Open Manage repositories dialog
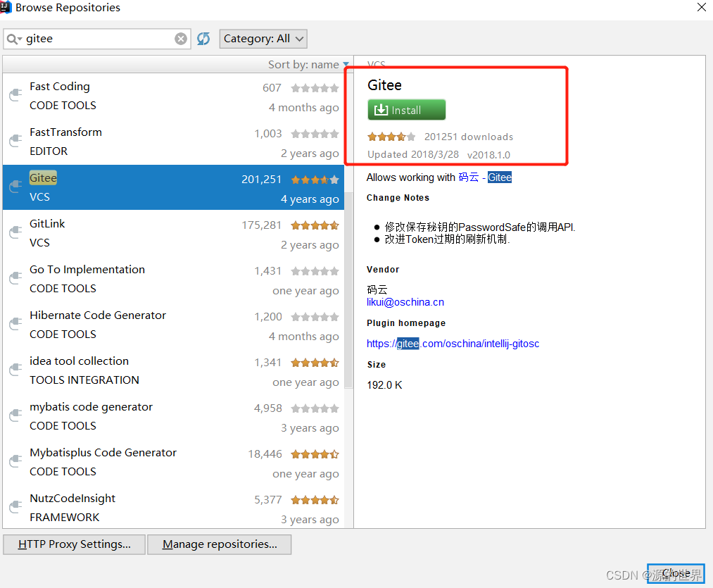Screen dimensions: 713x588 (220, 544)
